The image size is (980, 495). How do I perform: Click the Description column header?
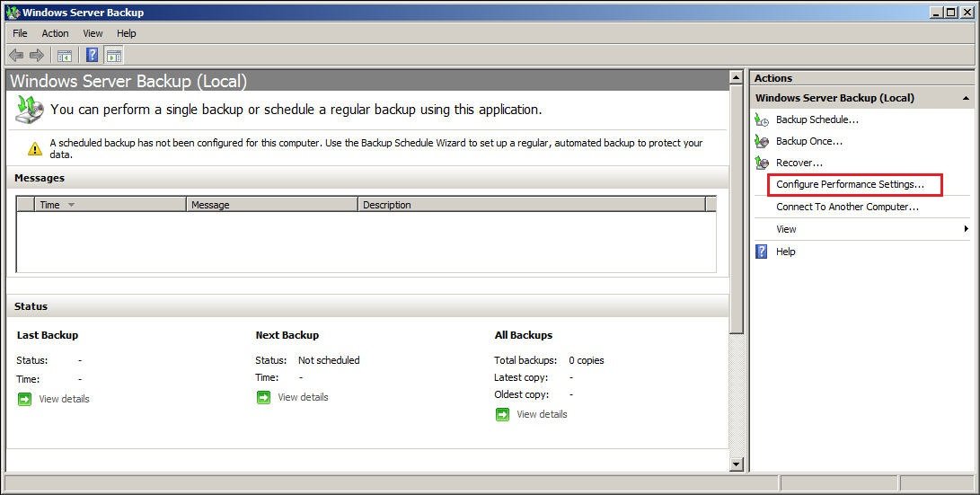pyautogui.click(x=531, y=204)
